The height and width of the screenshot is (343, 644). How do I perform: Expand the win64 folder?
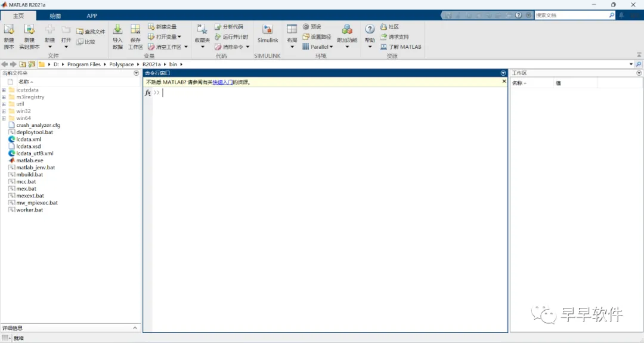tap(4, 118)
